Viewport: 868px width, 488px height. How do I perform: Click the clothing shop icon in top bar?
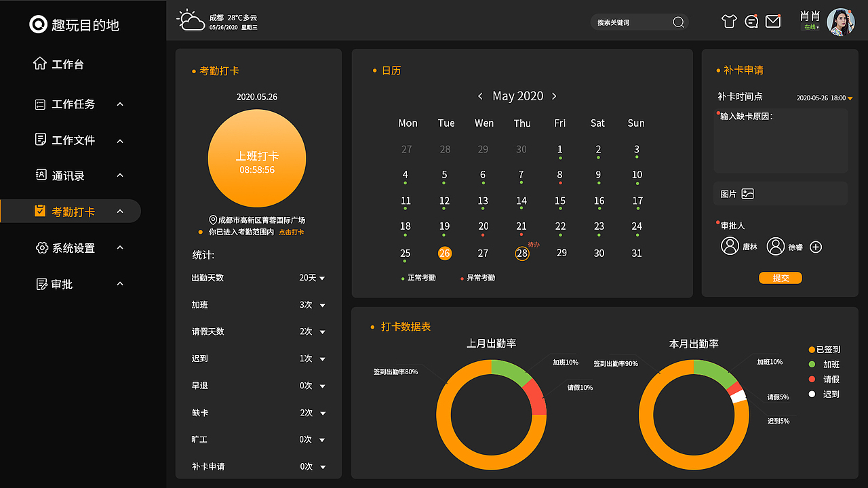pos(729,21)
